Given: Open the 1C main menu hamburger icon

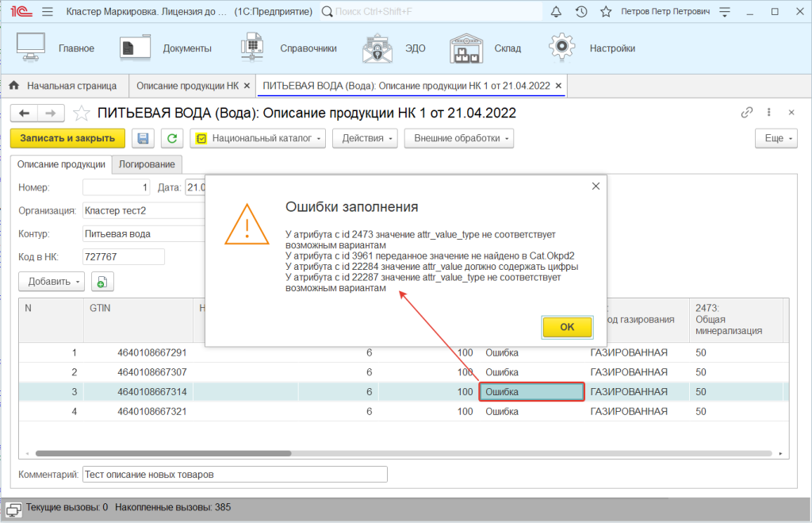Looking at the screenshot, I should point(48,11).
